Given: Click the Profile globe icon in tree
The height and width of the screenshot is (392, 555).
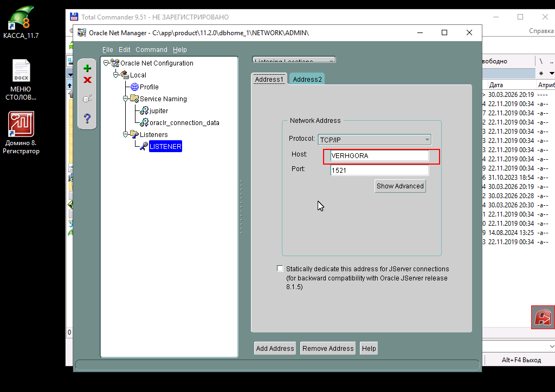Looking at the screenshot, I should pos(135,87).
